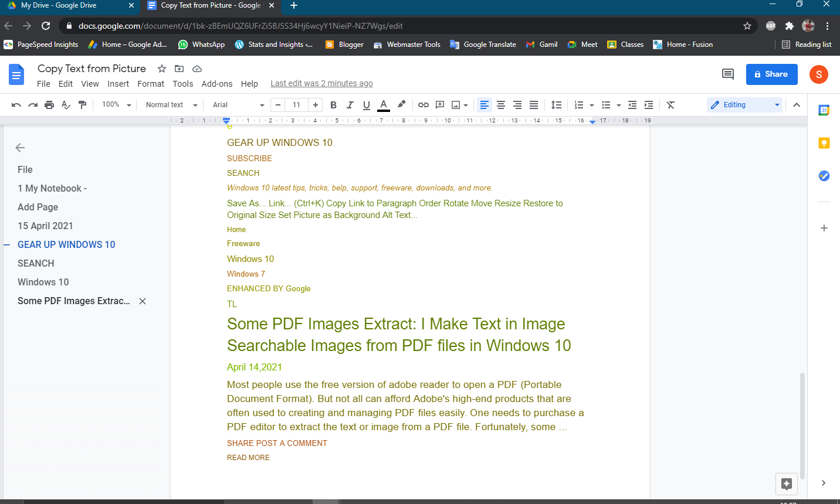Close the document outline with back arrow

[20, 148]
